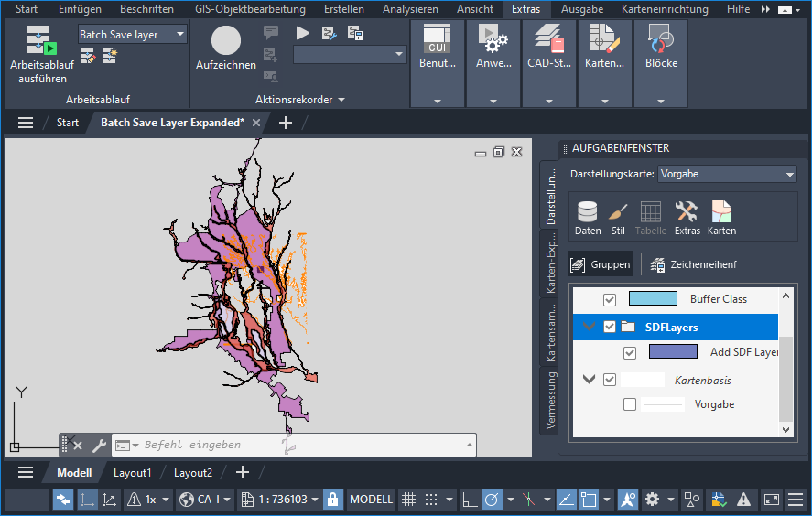The width and height of the screenshot is (812, 516).
Task: Open the Analysieren ribbon tab
Action: coord(410,9)
